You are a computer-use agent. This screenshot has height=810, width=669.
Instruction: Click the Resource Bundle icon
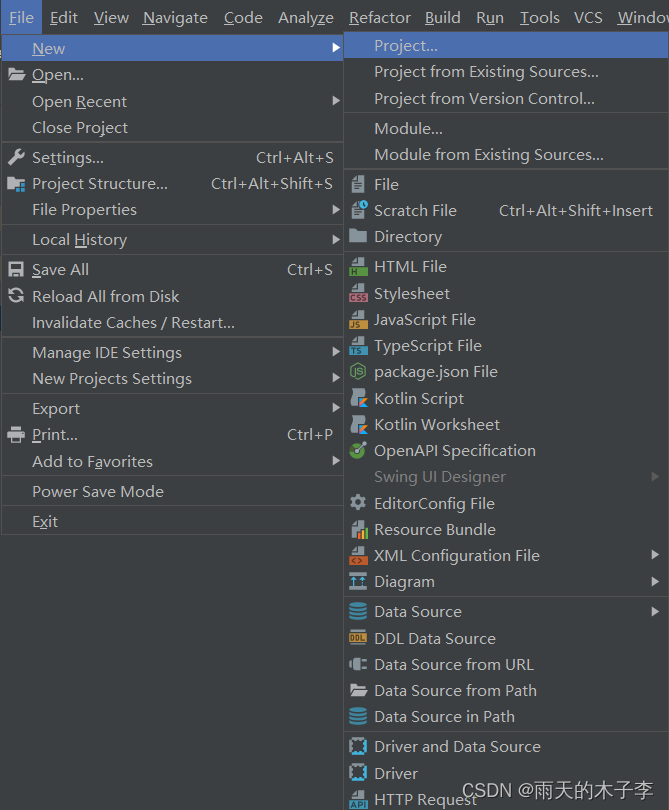point(358,529)
